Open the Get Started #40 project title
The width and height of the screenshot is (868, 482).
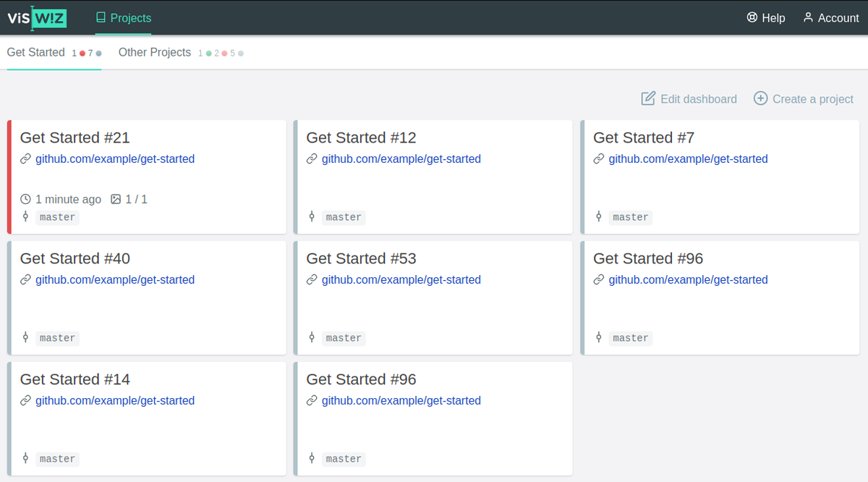point(75,258)
